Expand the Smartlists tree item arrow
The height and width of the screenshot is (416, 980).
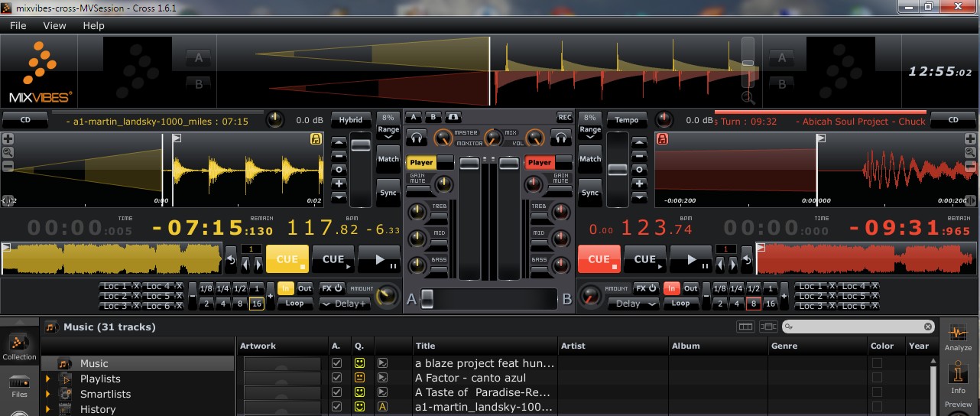47,394
